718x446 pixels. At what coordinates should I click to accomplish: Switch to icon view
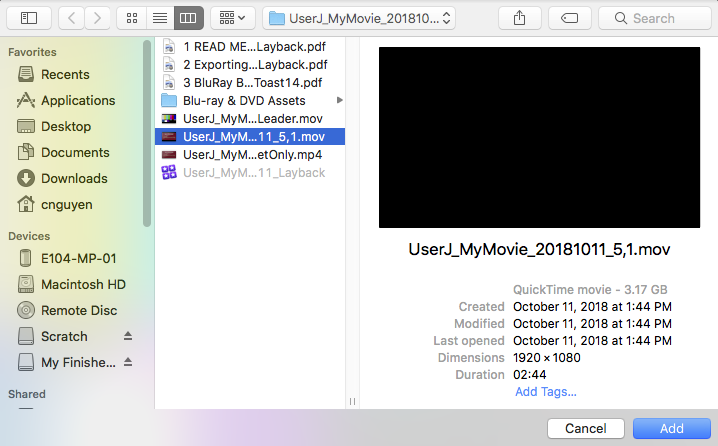point(132,18)
